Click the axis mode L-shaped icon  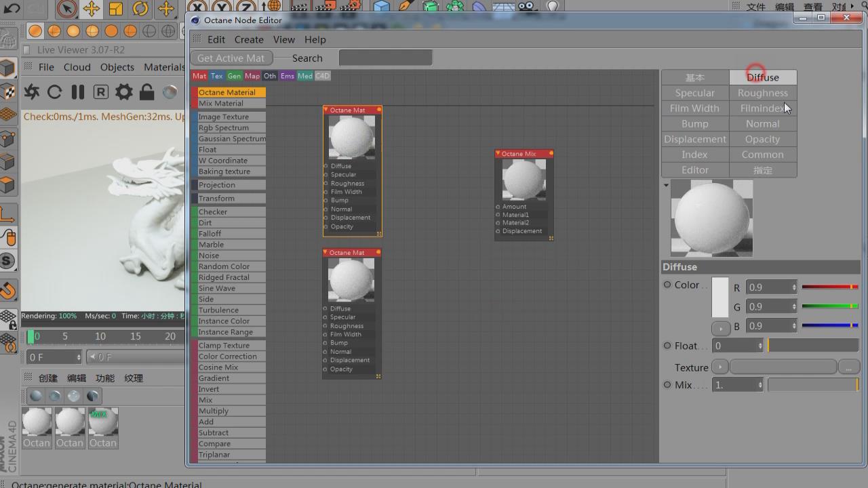point(7,214)
